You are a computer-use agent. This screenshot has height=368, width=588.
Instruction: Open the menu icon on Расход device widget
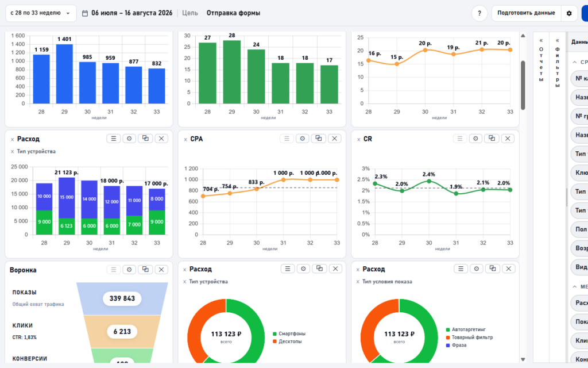pos(114,139)
